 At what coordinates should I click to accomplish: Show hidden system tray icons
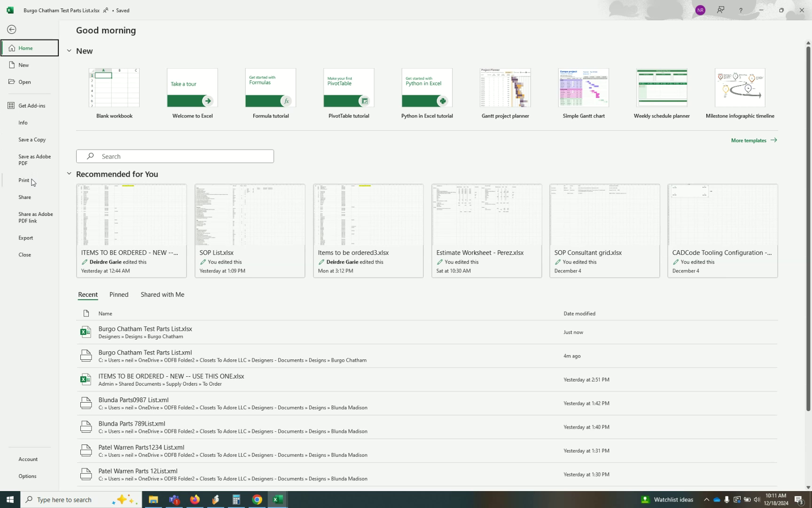click(x=706, y=500)
